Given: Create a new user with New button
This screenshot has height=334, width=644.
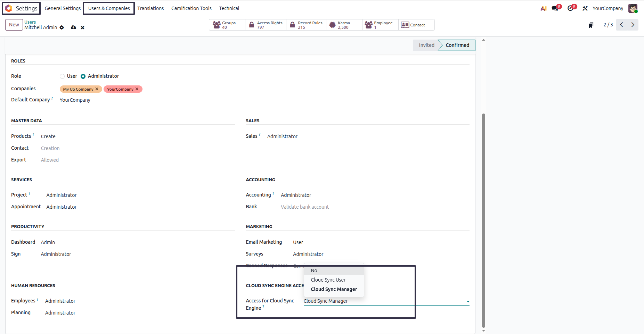Looking at the screenshot, I should [14, 25].
